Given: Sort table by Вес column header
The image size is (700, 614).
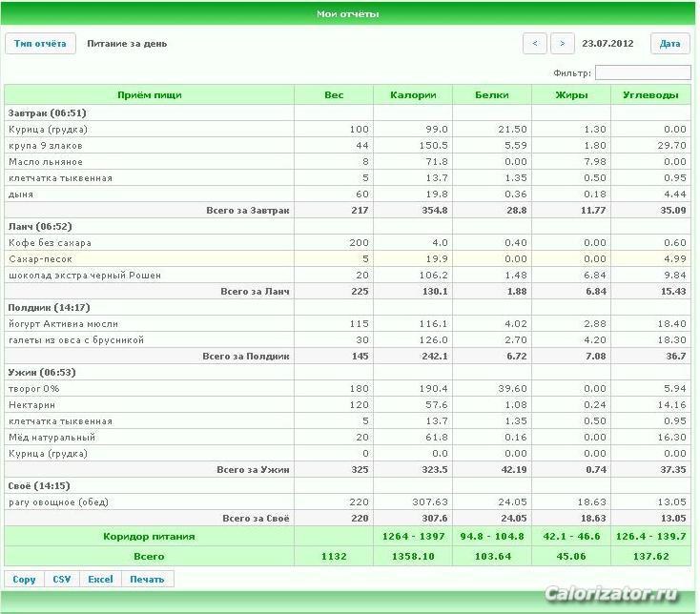Looking at the screenshot, I should click(x=334, y=95).
